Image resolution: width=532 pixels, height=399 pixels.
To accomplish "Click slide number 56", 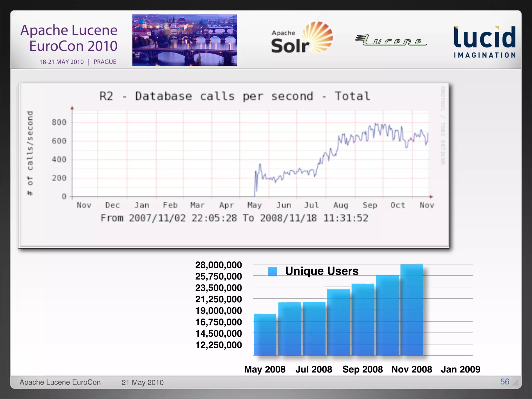I will [504, 382].
